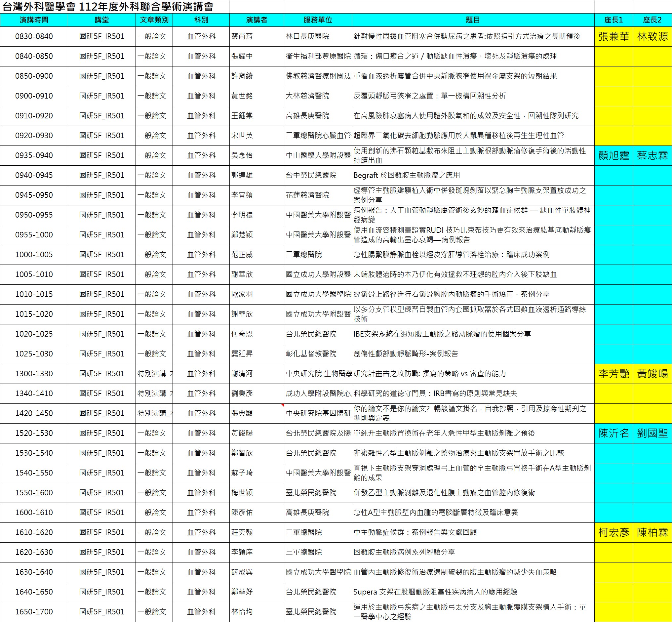Screen dimensions: 672x622
Task: Select speaker cell 鄭華妤
Action: coord(257,592)
